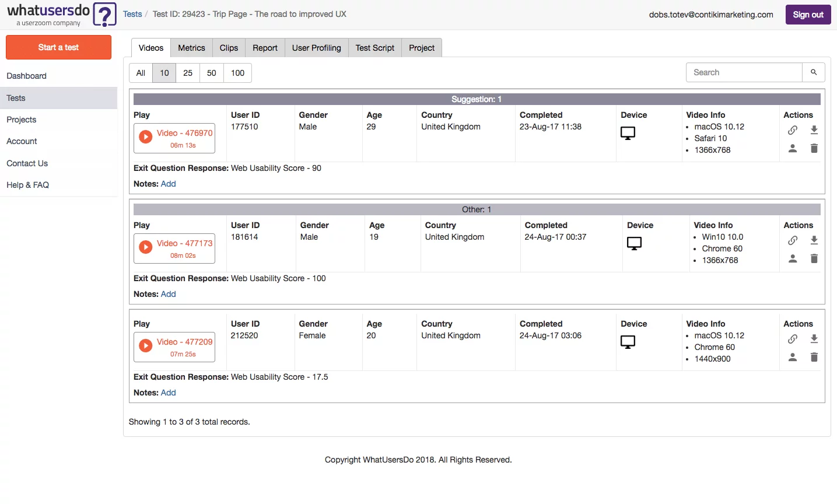Click the whatusersdo logo
Image resolution: width=837 pixels, height=504 pixels.
61,15
